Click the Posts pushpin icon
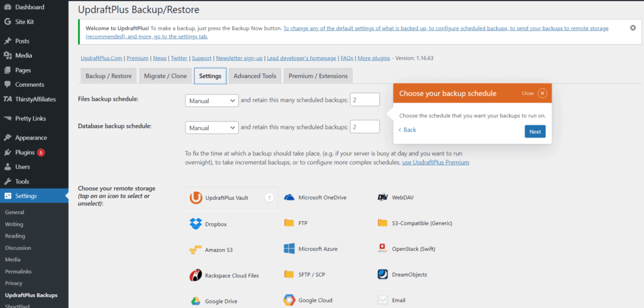The image size is (644, 308). 8,41
